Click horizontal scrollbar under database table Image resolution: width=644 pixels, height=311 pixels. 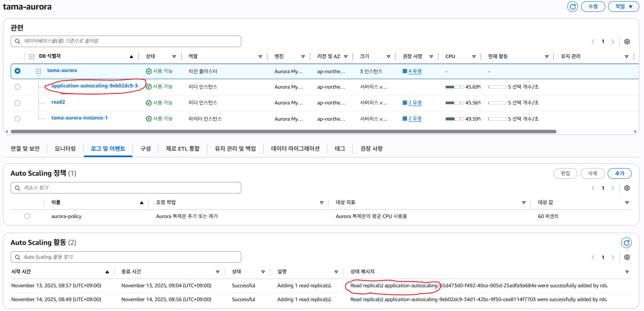pos(284,131)
